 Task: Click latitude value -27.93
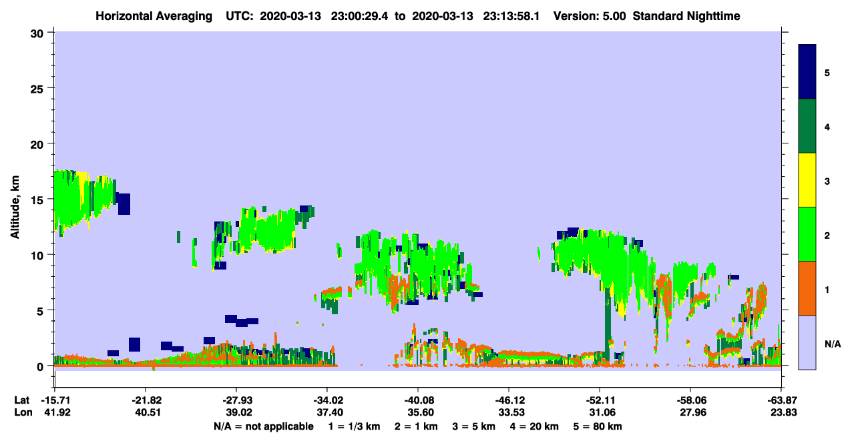[x=236, y=400]
